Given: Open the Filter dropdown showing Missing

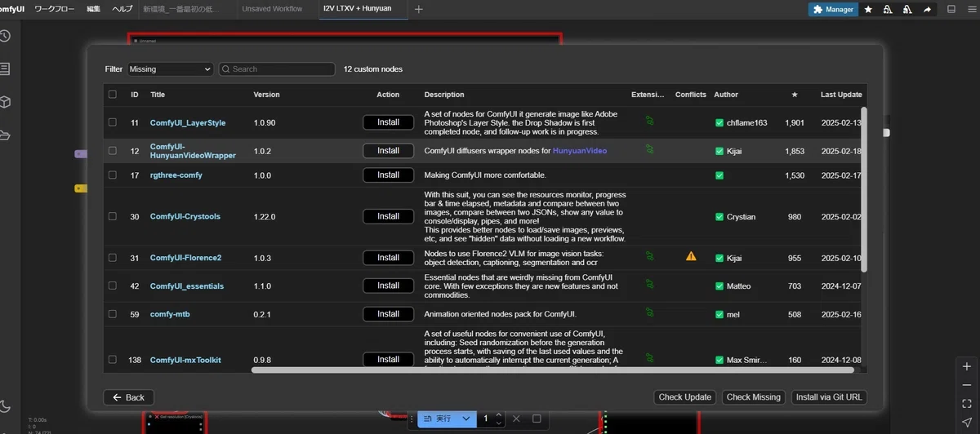Looking at the screenshot, I should pos(169,69).
